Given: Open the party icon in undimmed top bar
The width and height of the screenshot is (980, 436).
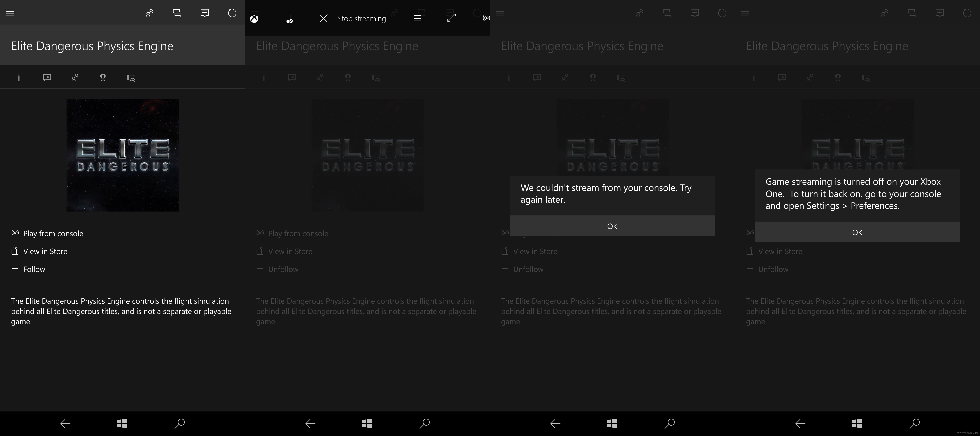Looking at the screenshot, I should pos(177,13).
